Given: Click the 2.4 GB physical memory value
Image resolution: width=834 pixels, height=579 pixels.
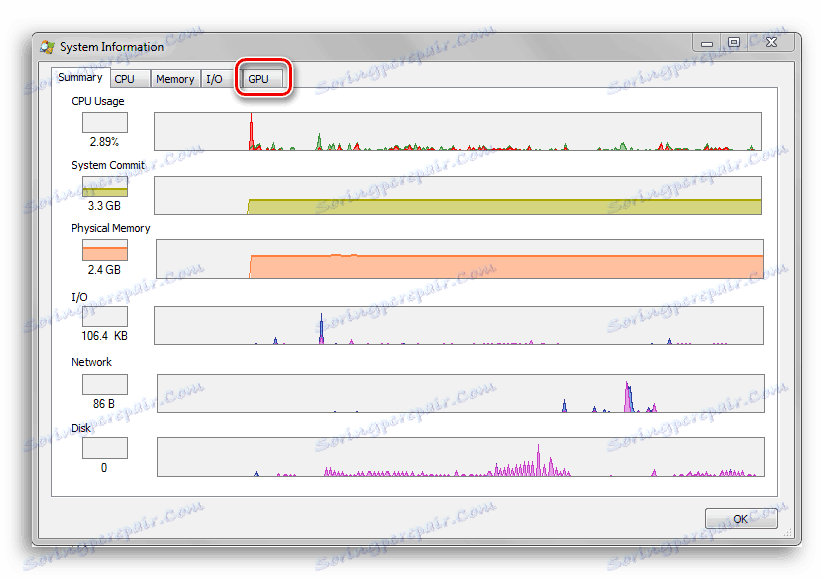Looking at the screenshot, I should (104, 270).
